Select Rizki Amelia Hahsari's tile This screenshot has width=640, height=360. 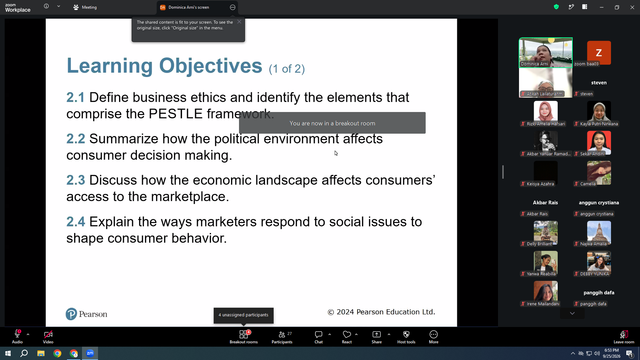546,113
